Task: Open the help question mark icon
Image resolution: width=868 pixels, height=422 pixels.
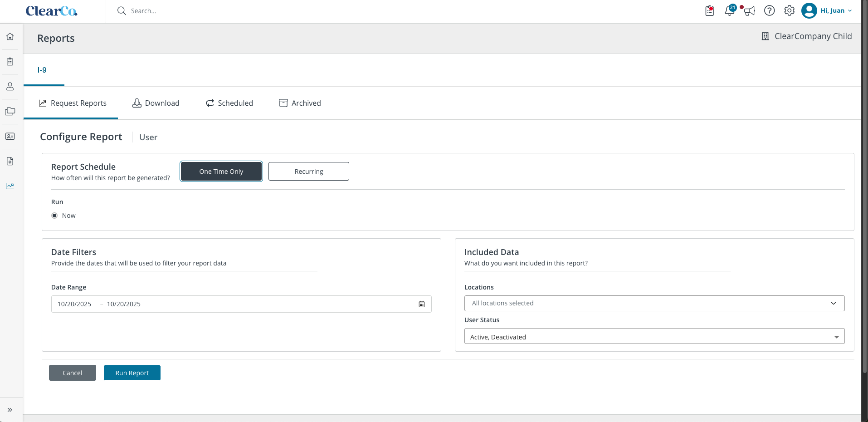Action: (770, 10)
